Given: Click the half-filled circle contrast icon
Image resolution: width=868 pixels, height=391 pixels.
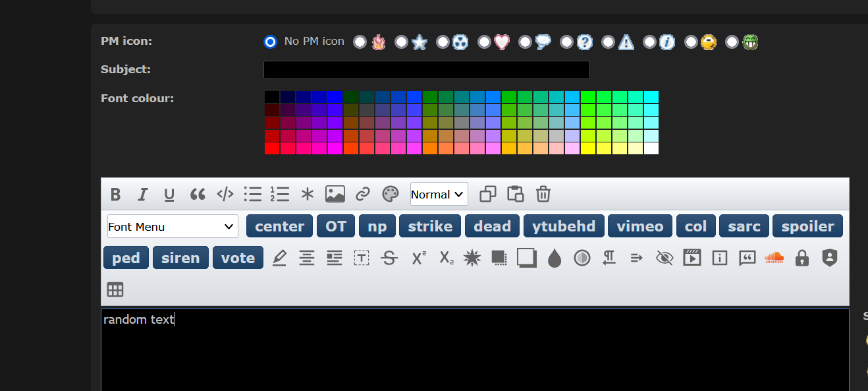Looking at the screenshot, I should tap(582, 258).
